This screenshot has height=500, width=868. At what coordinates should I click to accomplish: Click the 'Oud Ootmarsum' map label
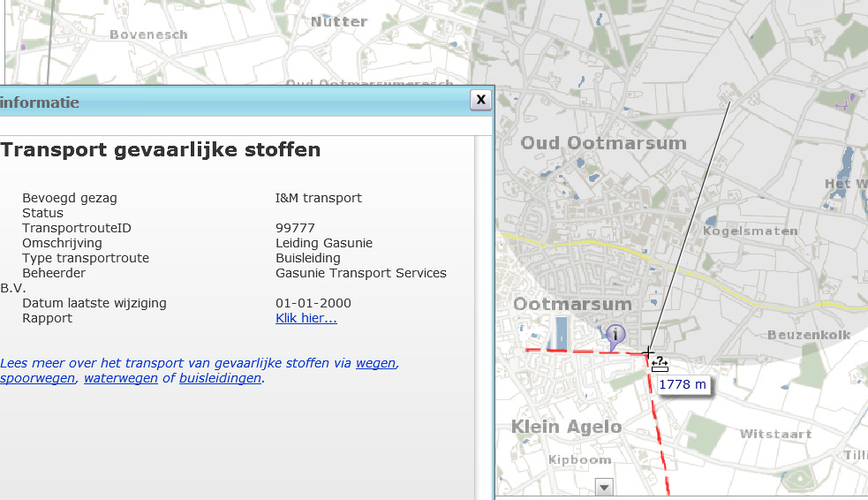point(603,143)
